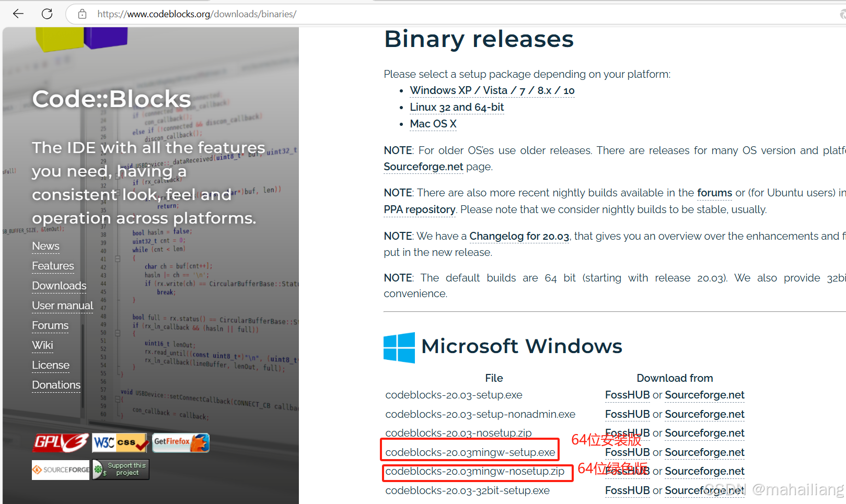Jump to Linux 32 and 64-bit section
Viewport: 846px width, 504px height.
click(457, 107)
